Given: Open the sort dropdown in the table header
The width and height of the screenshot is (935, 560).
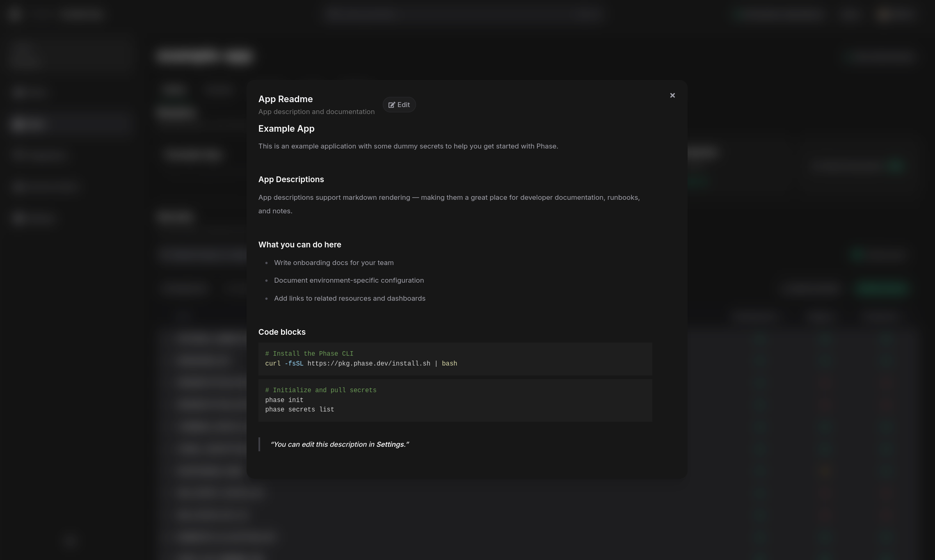Looking at the screenshot, I should click(756, 316).
